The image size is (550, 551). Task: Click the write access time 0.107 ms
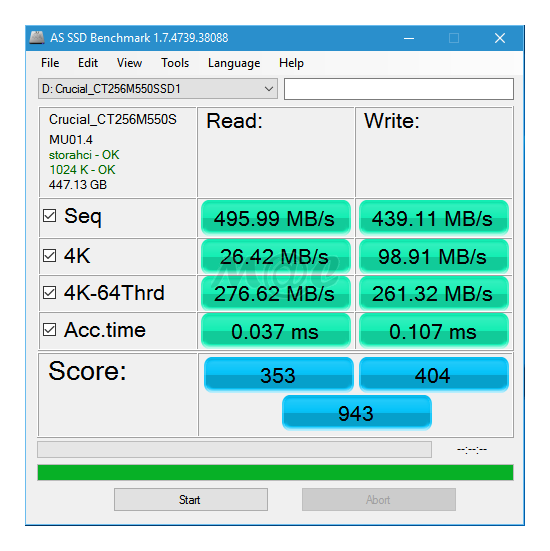[434, 331]
